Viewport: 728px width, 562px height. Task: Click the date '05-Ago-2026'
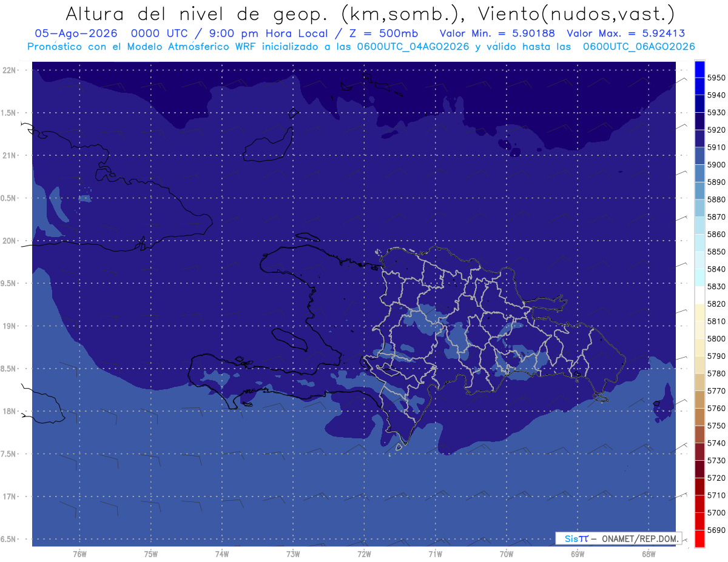pyautogui.click(x=76, y=33)
